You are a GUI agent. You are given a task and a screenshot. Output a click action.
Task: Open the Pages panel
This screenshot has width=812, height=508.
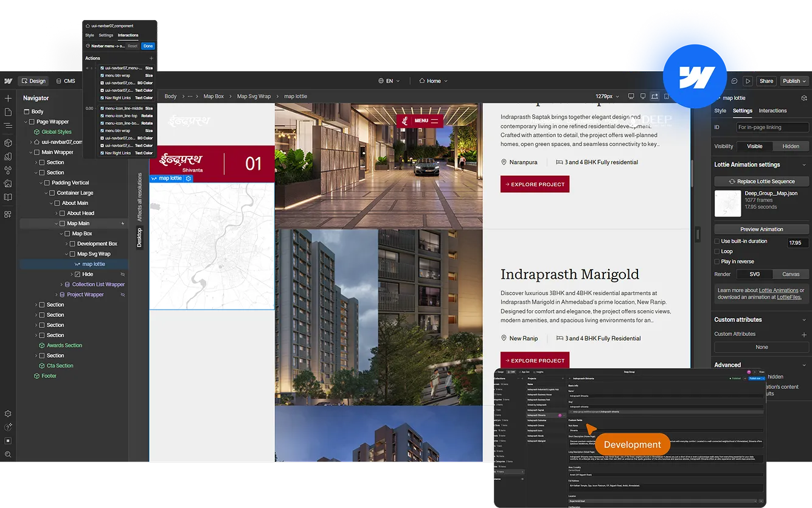point(8,112)
